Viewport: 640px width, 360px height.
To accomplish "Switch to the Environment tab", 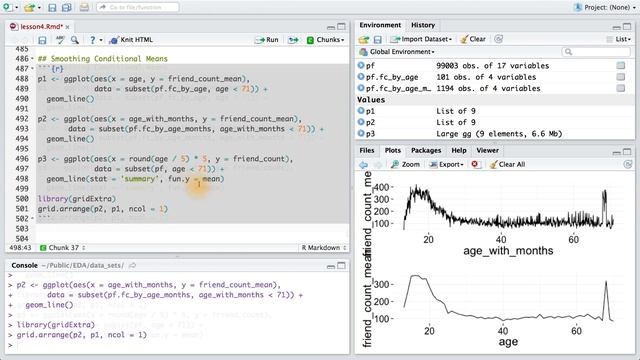I will 380,25.
